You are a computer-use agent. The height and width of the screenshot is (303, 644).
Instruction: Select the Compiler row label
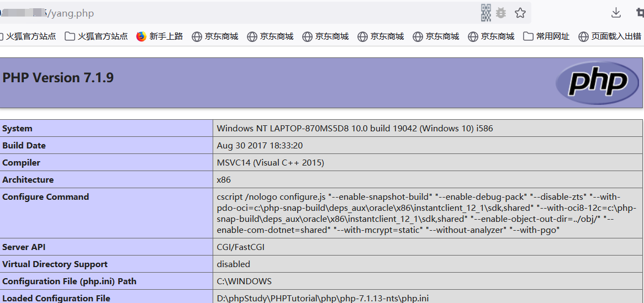click(21, 163)
